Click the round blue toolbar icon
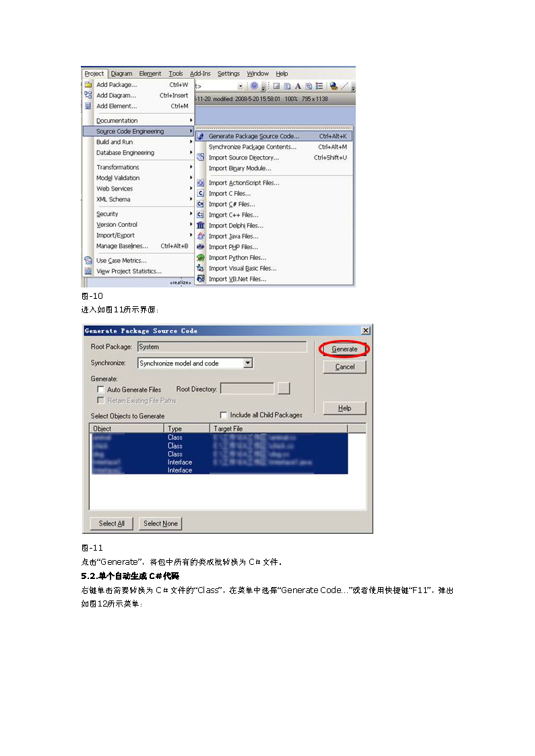Viewport: 535px width, 756px height. click(x=254, y=86)
